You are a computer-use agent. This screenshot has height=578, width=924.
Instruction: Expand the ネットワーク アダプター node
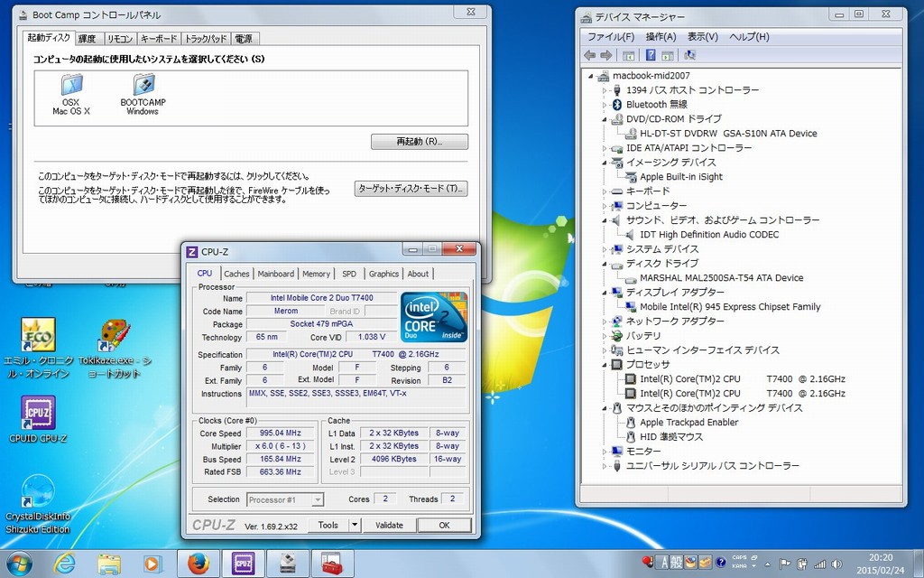604,322
